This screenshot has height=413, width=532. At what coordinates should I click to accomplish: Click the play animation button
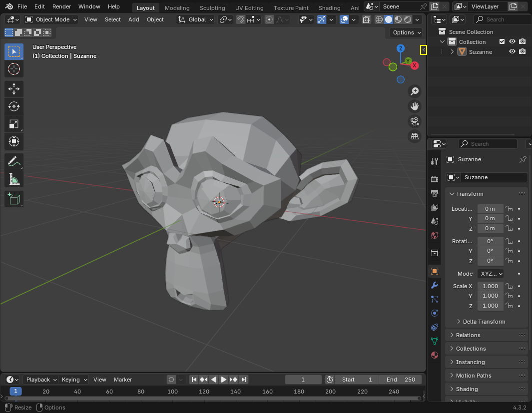pyautogui.click(x=224, y=380)
